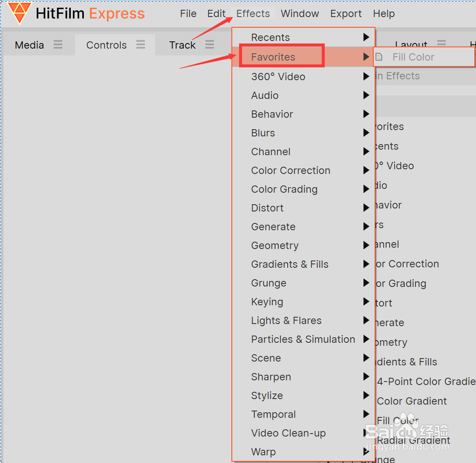
Task: Expand the Channel submenu
Action: coord(303,152)
